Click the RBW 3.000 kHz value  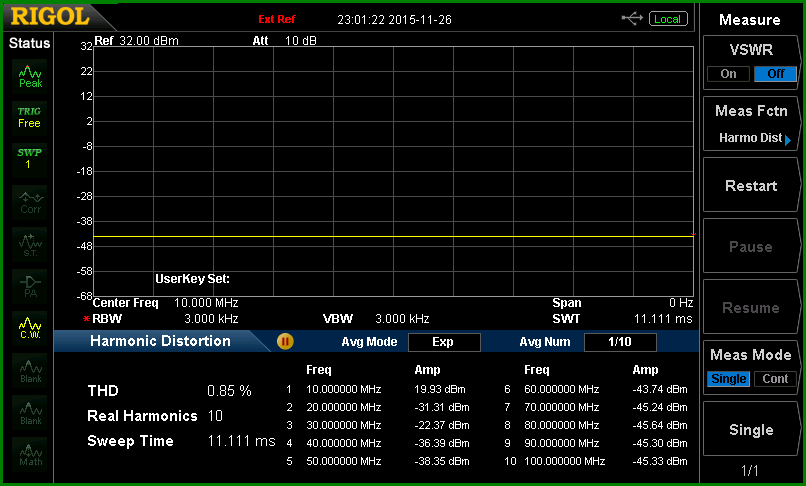pos(211,319)
